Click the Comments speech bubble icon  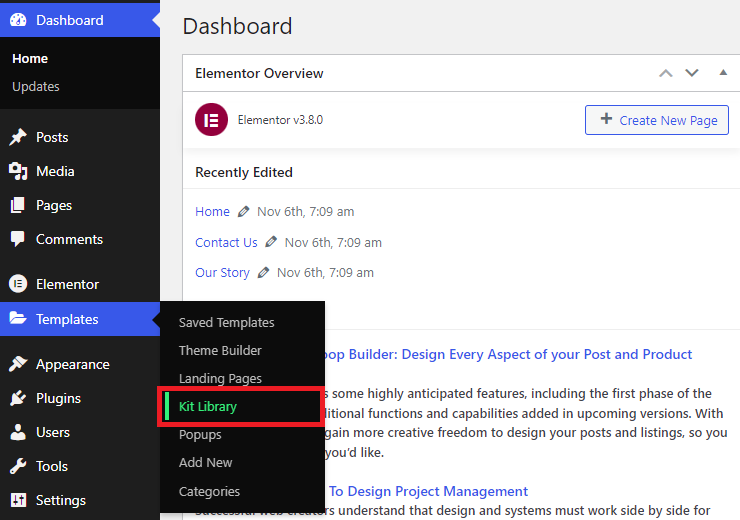point(18,239)
